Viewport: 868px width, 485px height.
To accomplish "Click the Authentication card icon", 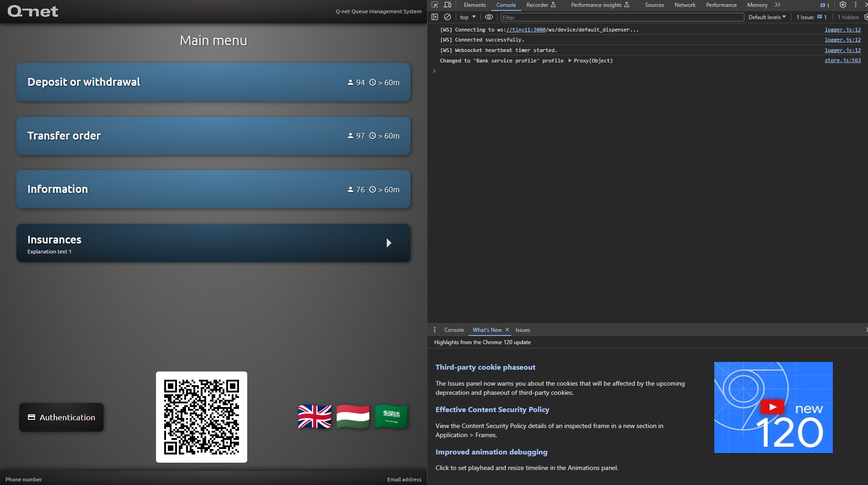I will coord(31,417).
